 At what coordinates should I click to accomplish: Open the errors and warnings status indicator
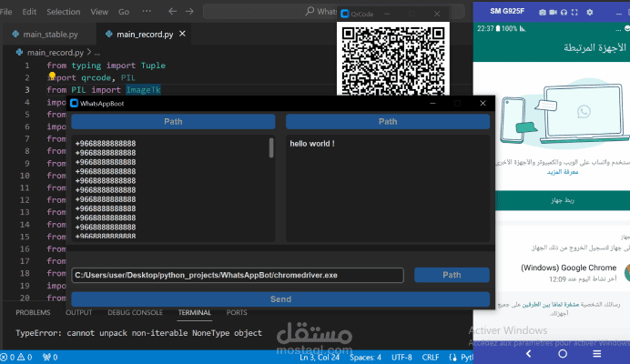(16, 357)
